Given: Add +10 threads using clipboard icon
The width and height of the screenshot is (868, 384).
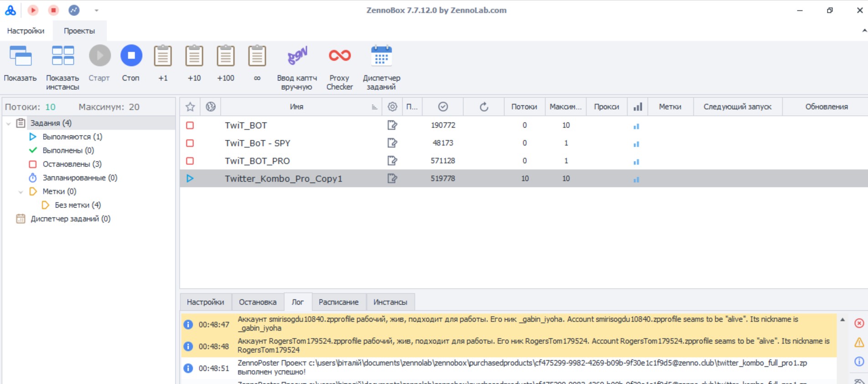Looking at the screenshot, I should click(x=194, y=56).
